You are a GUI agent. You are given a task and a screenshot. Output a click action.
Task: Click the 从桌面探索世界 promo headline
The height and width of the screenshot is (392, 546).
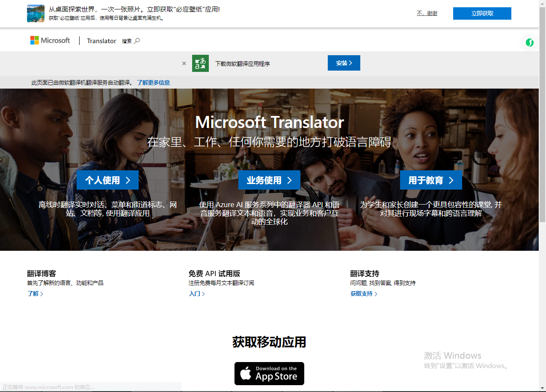tap(134, 9)
